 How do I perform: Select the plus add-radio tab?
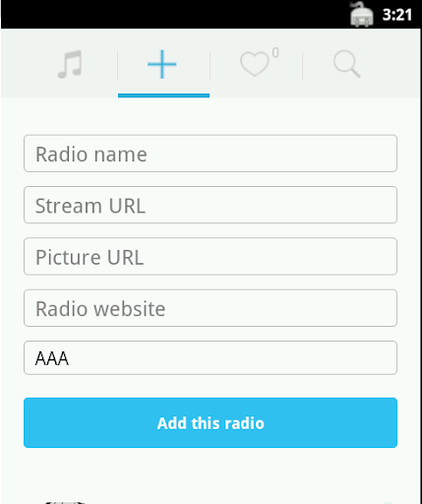[162, 64]
